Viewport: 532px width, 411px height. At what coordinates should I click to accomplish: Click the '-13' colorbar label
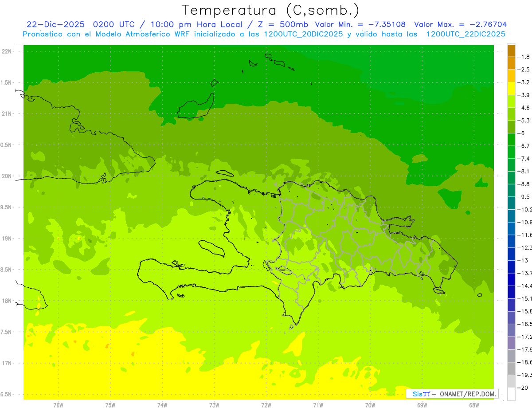click(x=523, y=260)
